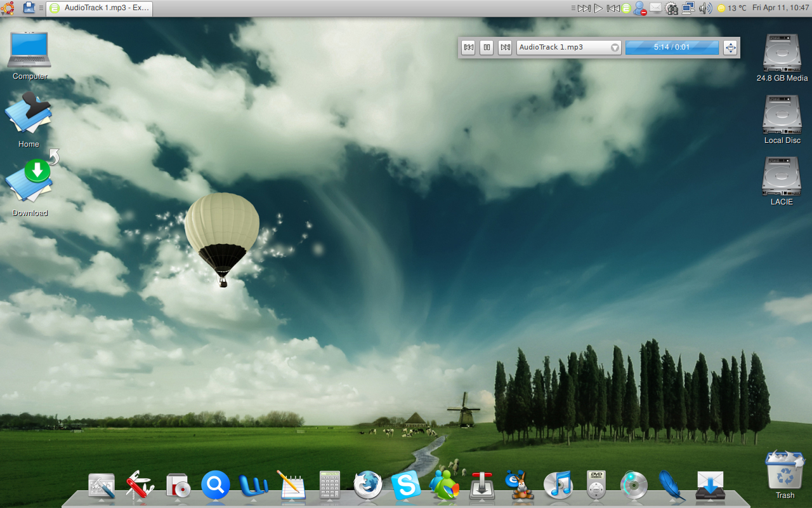812x508 pixels.
Task: Open the Local Disc drive icon
Action: click(782, 119)
